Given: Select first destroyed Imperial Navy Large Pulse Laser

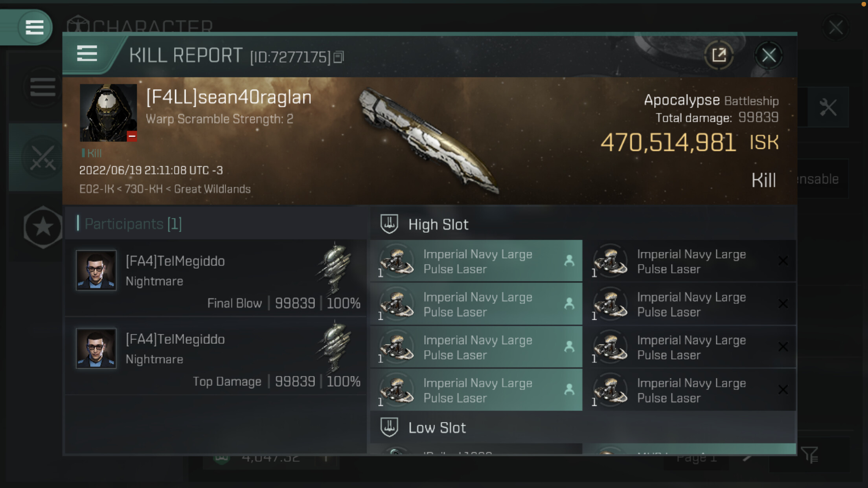Looking at the screenshot, I should pos(690,261).
